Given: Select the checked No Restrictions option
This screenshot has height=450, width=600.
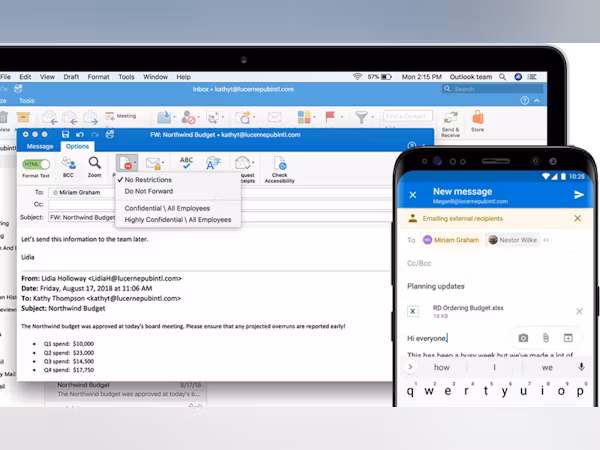Looking at the screenshot, I should tap(149, 181).
